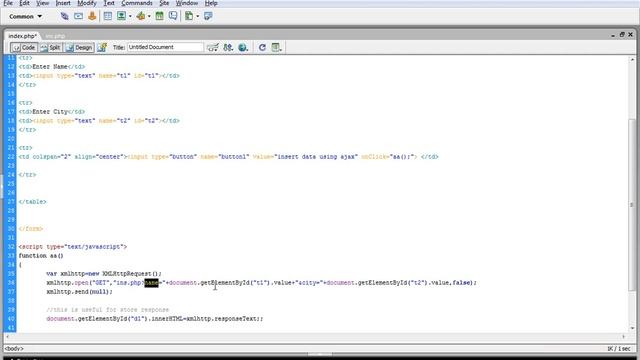640x360 pixels.
Task: Click the horizontal scrollbar right arrow
Action: 624,337
